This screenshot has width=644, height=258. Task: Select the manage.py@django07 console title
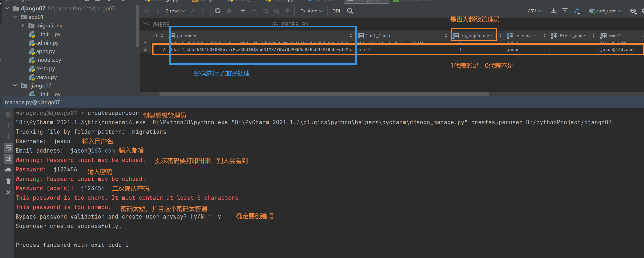point(33,102)
